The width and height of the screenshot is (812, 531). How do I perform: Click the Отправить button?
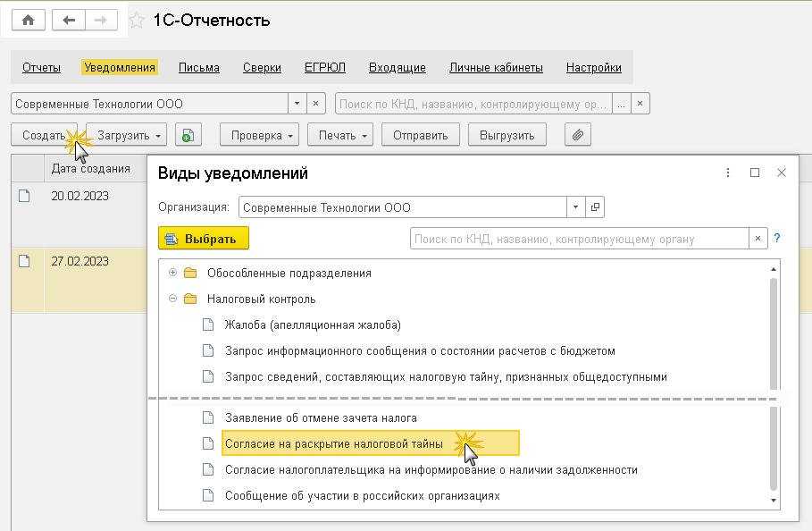tap(420, 135)
